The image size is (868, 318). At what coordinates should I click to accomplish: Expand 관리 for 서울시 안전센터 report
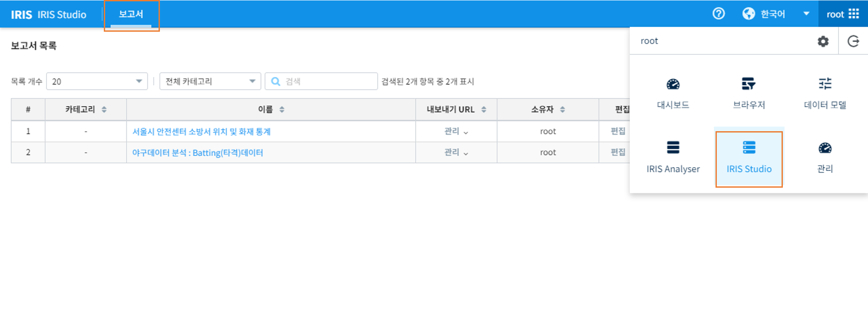[x=456, y=131]
